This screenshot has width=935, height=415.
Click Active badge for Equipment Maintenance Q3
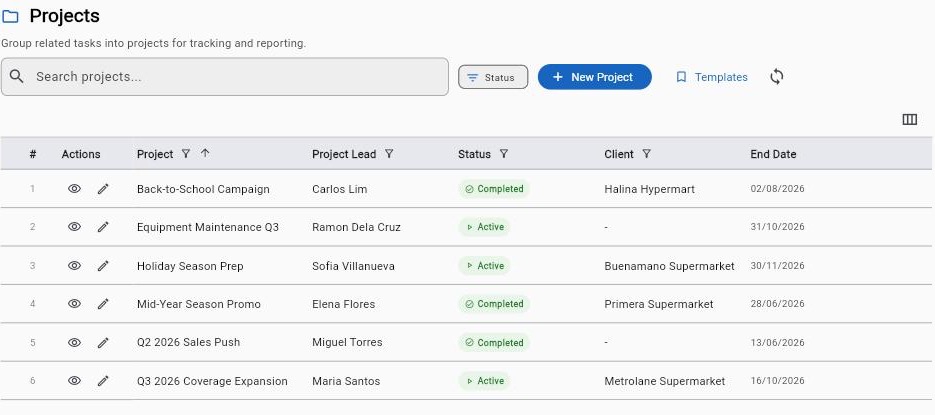click(484, 227)
